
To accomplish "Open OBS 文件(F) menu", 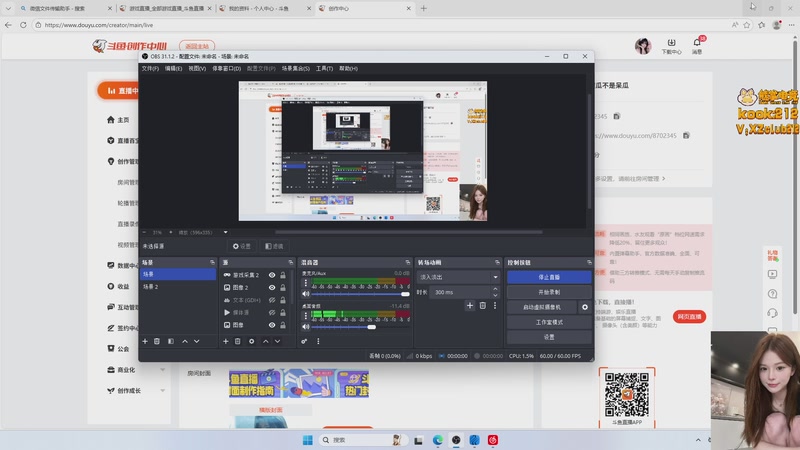I will pos(150,68).
